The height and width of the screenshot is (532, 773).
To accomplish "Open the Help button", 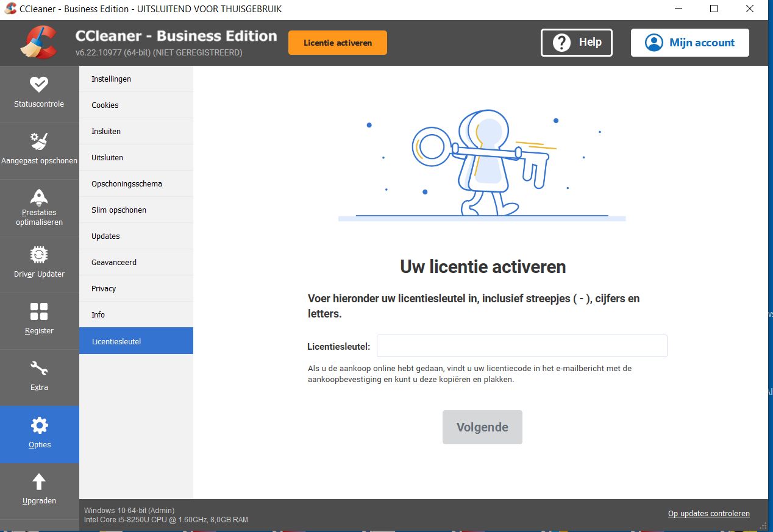I will (576, 43).
